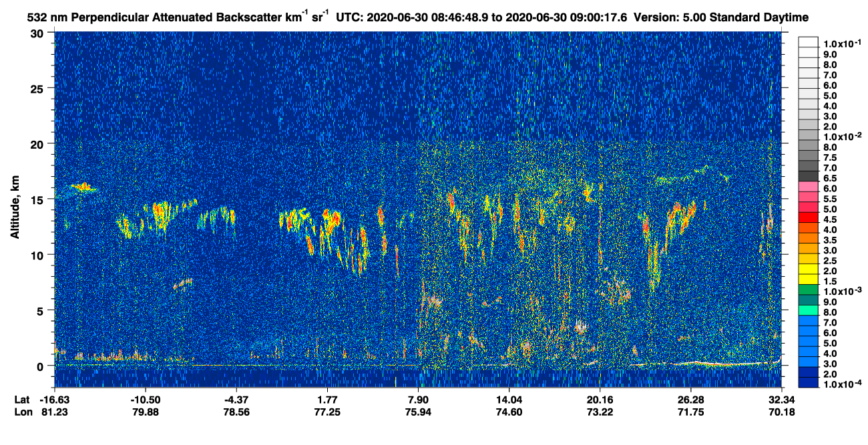Viewport: 868px width, 445px height.
Task: Click longitude value 74.60
Action: pyautogui.click(x=509, y=412)
